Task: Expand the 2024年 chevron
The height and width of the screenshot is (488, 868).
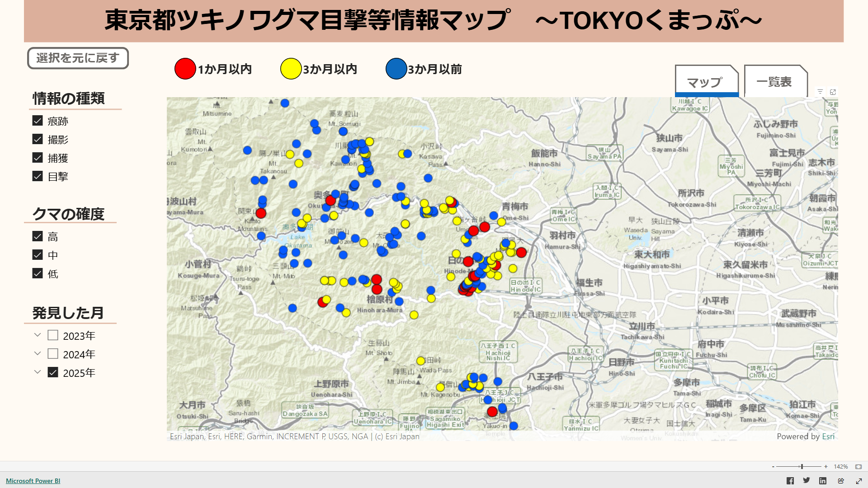Action: click(x=38, y=354)
